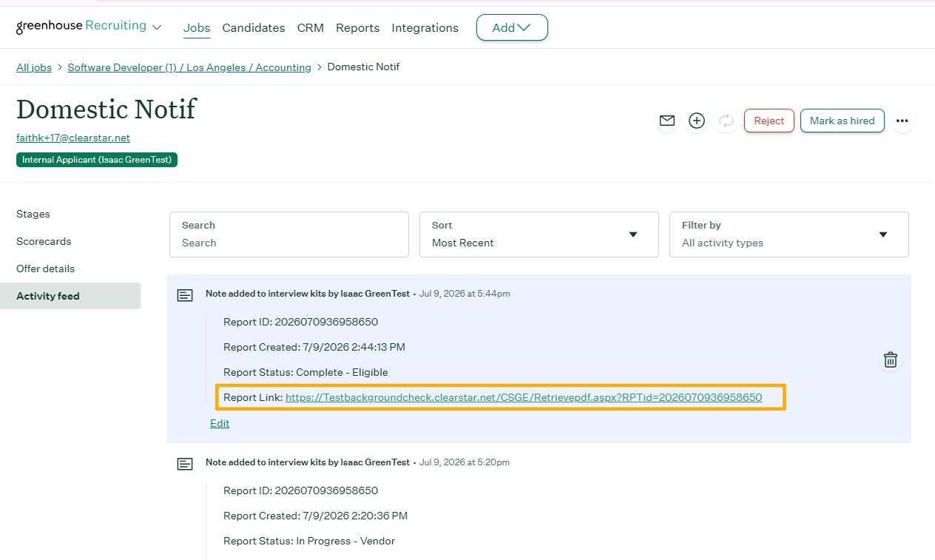Click Report Status: Complete - Eligible text
The height and width of the screenshot is (560, 935).
pos(306,372)
